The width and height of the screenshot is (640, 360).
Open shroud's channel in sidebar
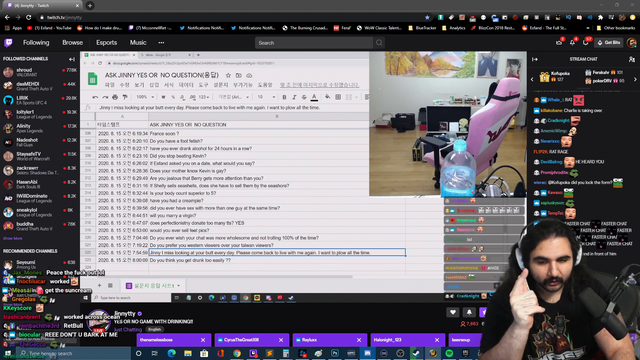pos(40,72)
